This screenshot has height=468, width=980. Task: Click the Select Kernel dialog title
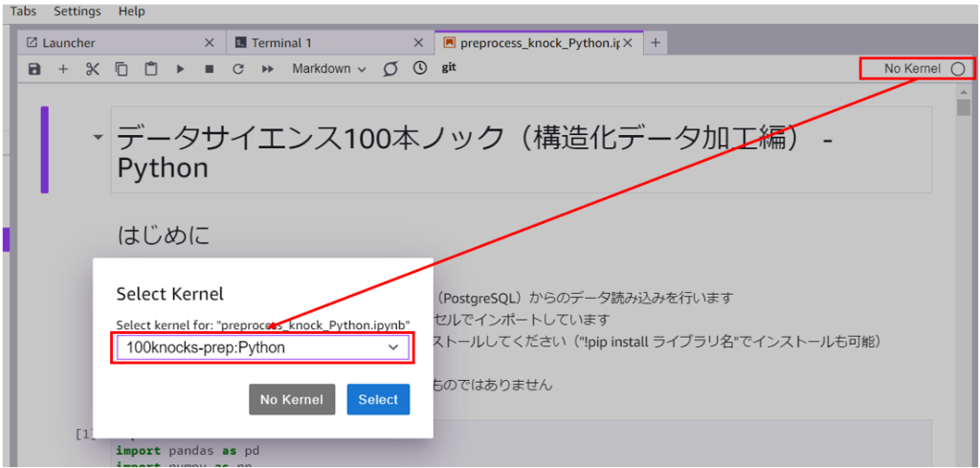coord(170,293)
